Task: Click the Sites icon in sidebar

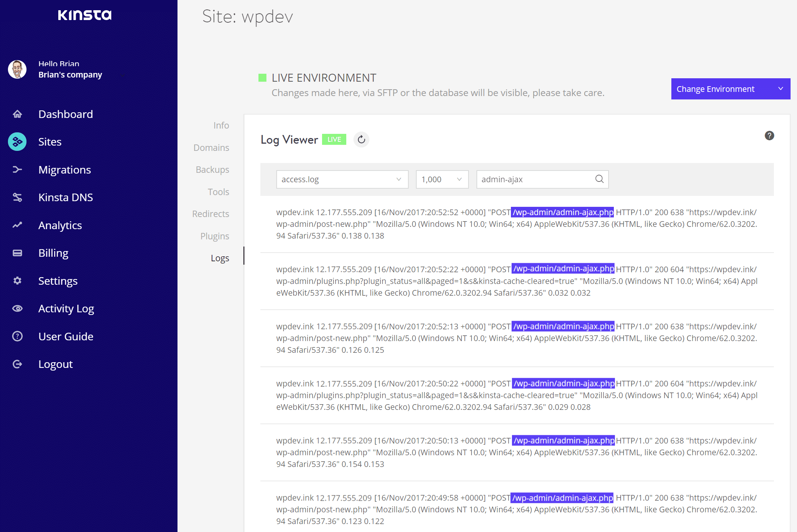Action: (x=17, y=142)
